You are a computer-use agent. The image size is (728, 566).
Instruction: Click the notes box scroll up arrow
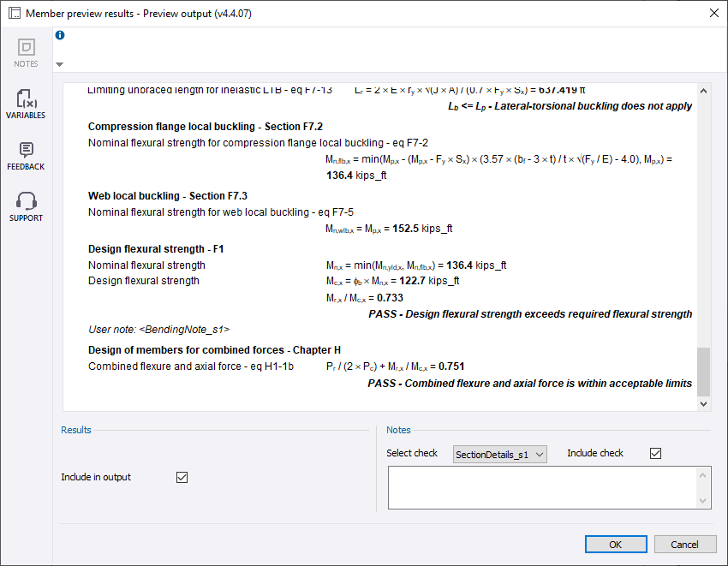pyautogui.click(x=702, y=475)
